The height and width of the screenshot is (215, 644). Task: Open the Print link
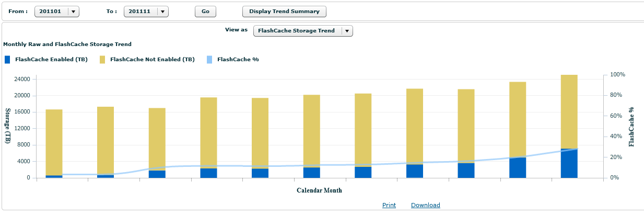[x=389, y=205]
